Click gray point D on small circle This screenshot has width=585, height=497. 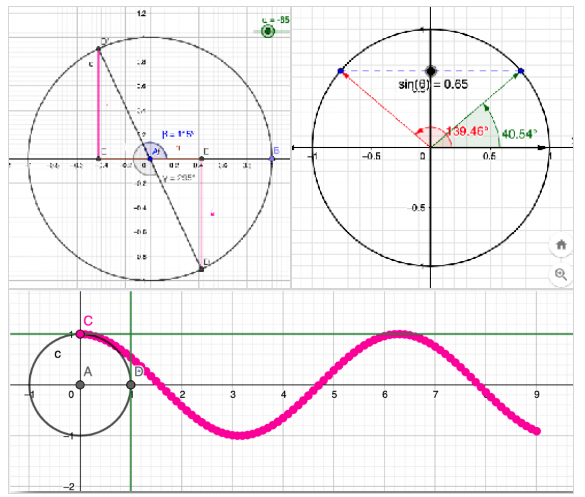click(131, 385)
